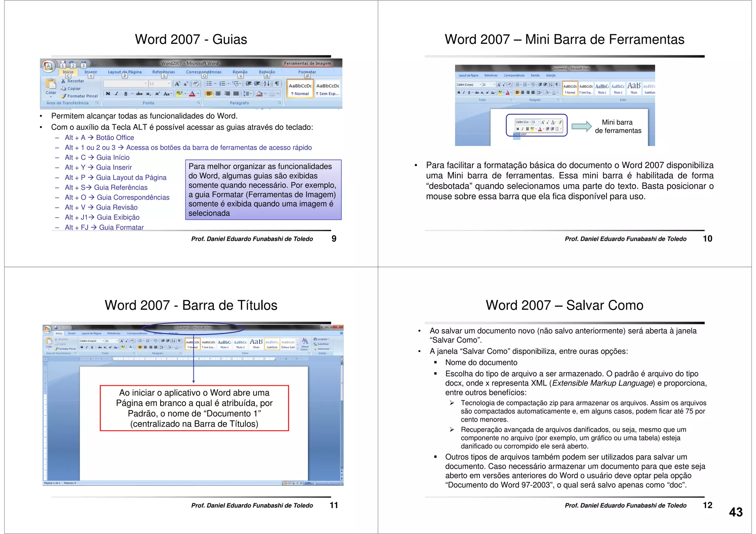This screenshot has width=756, height=534.
Task: Click ruler tab selector in Barra de Títulos window
Action: [x=45, y=359]
